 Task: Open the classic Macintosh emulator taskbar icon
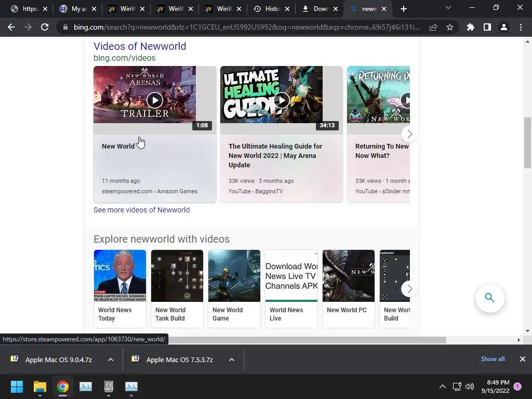109,387
